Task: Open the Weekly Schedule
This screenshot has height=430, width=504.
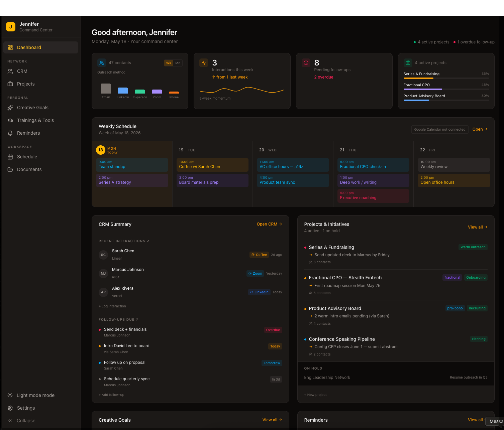Action: coord(480,129)
